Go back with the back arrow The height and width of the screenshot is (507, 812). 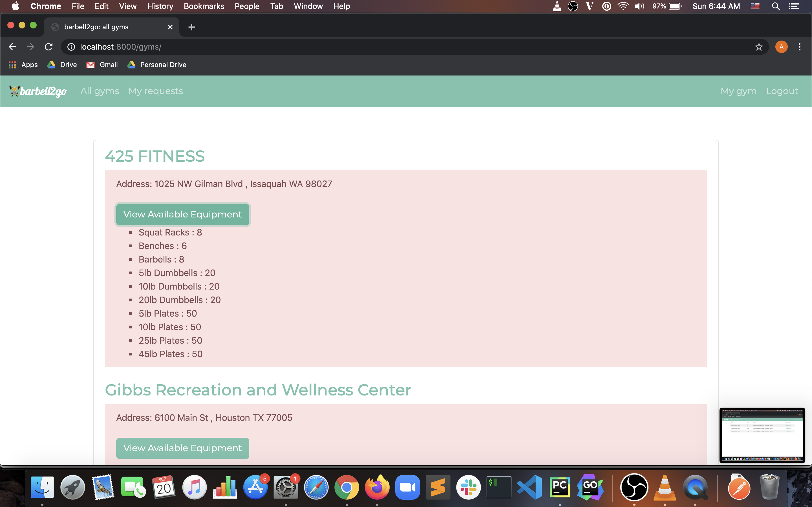(x=12, y=47)
